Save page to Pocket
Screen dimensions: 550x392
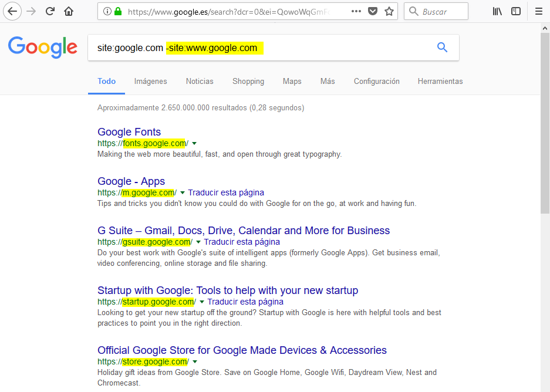[373, 11]
